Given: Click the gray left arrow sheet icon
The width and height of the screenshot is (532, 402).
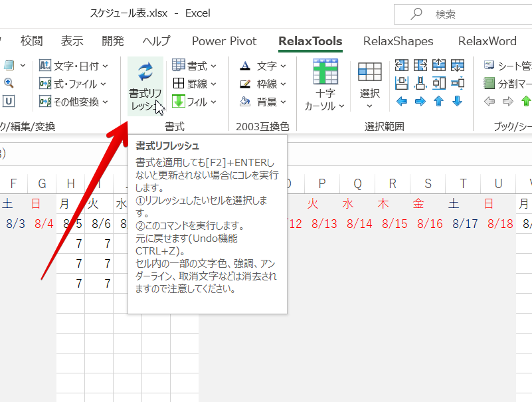Looking at the screenshot, I should coord(489,101).
